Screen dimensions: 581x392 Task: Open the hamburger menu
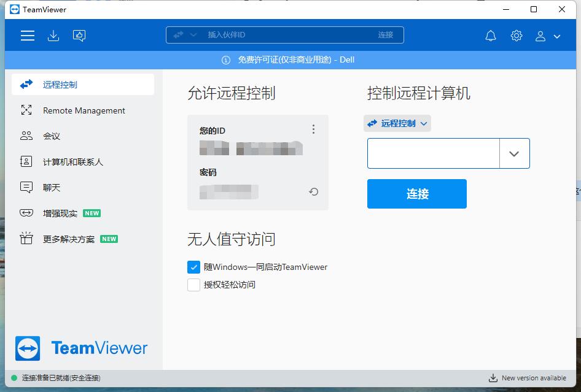pos(27,35)
